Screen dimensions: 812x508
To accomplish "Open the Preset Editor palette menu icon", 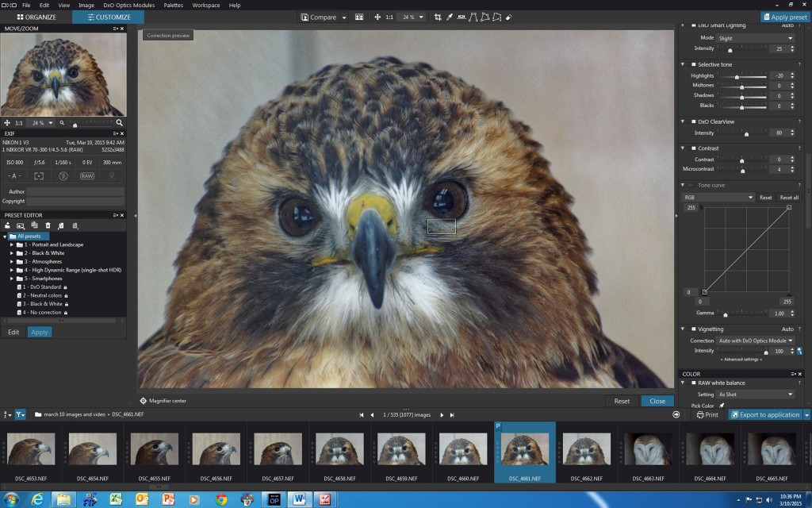I will pos(116,215).
